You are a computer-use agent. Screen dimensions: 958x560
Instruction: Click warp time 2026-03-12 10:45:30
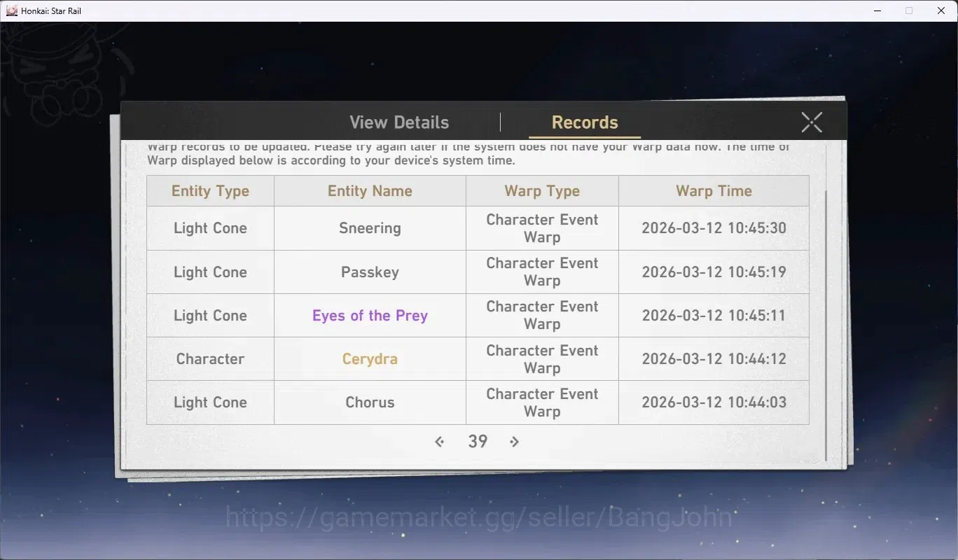pyautogui.click(x=714, y=228)
